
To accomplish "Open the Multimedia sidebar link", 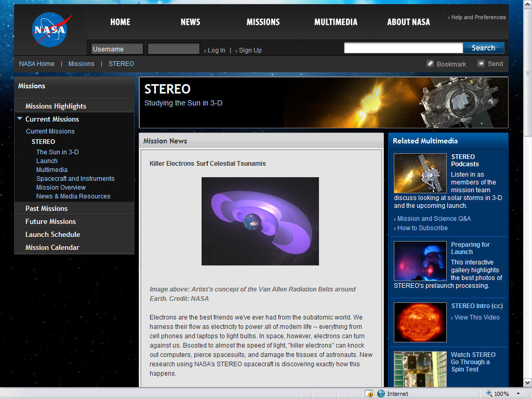I will (x=51, y=170).
